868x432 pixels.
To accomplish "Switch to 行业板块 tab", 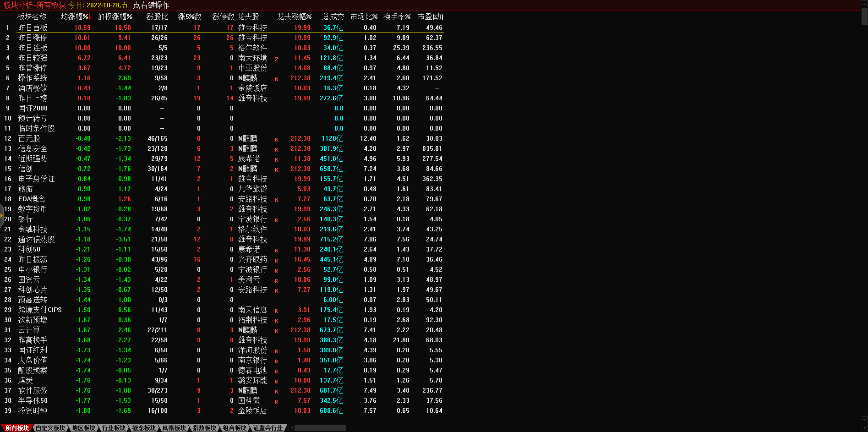I will click(114, 428).
